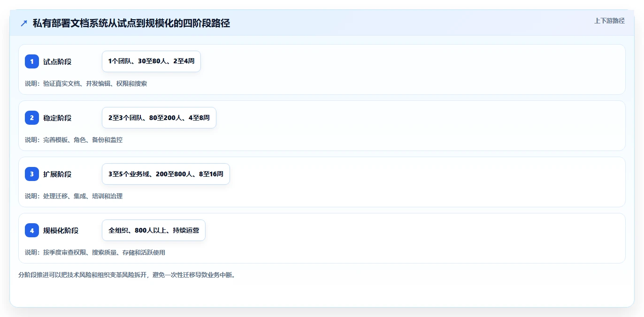Click step number badge 1
This screenshot has width=644, height=317.
32,61
